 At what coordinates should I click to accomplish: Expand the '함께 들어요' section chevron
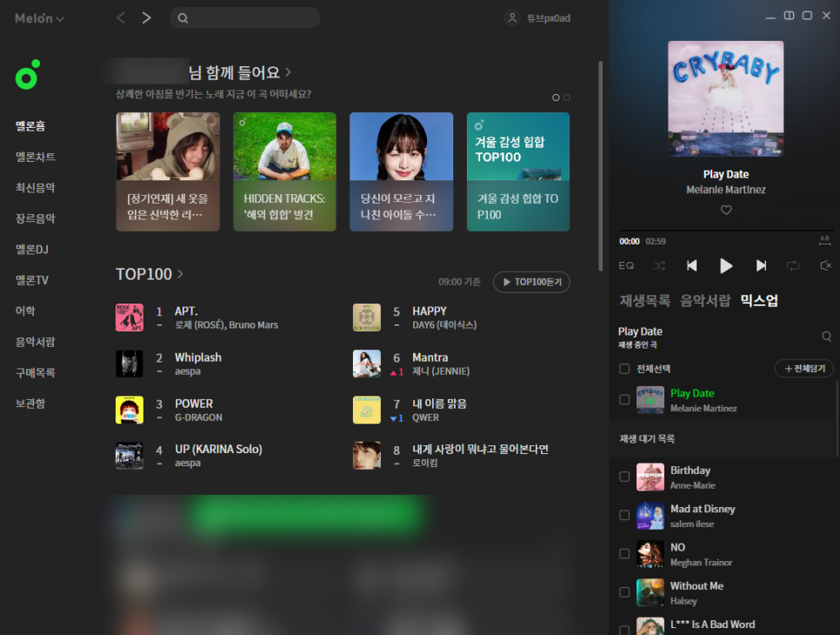288,72
